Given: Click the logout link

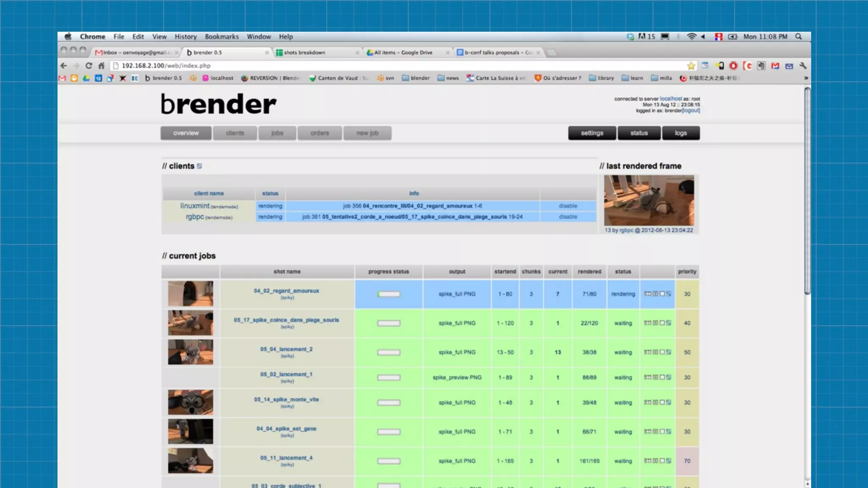Looking at the screenshot, I should tap(691, 111).
